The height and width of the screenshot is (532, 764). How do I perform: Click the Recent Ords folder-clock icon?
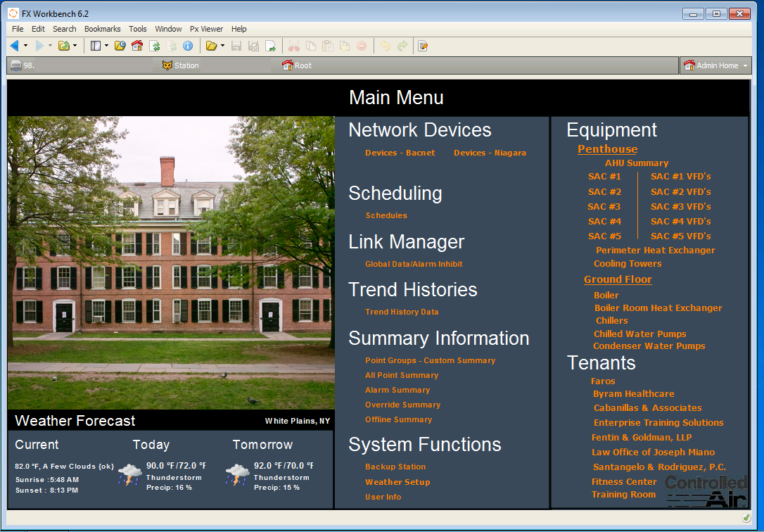point(120,46)
